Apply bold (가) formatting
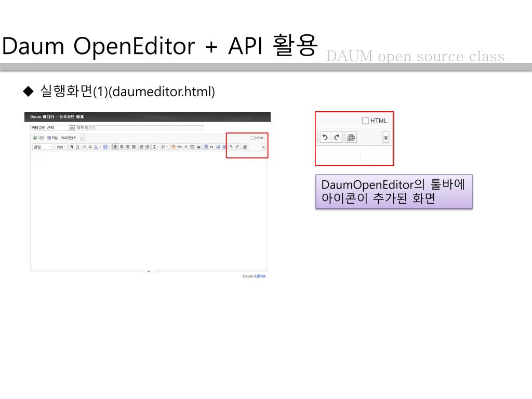Viewport: 532px width, 399px height. pyautogui.click(x=72, y=147)
